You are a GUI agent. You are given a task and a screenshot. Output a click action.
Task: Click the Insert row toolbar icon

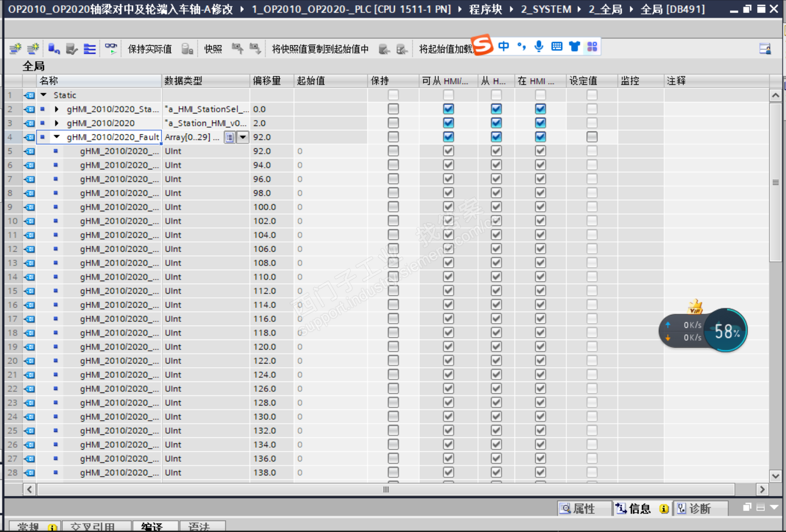[15, 49]
